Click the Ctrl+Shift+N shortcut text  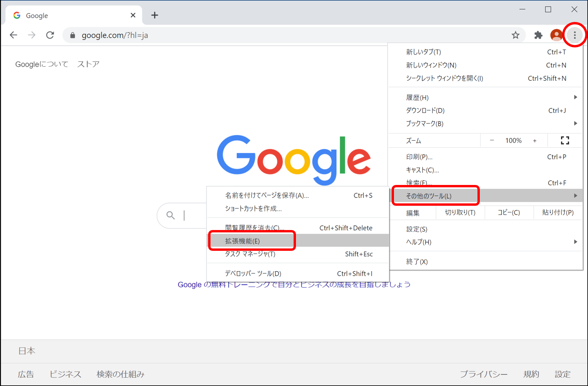coord(547,78)
